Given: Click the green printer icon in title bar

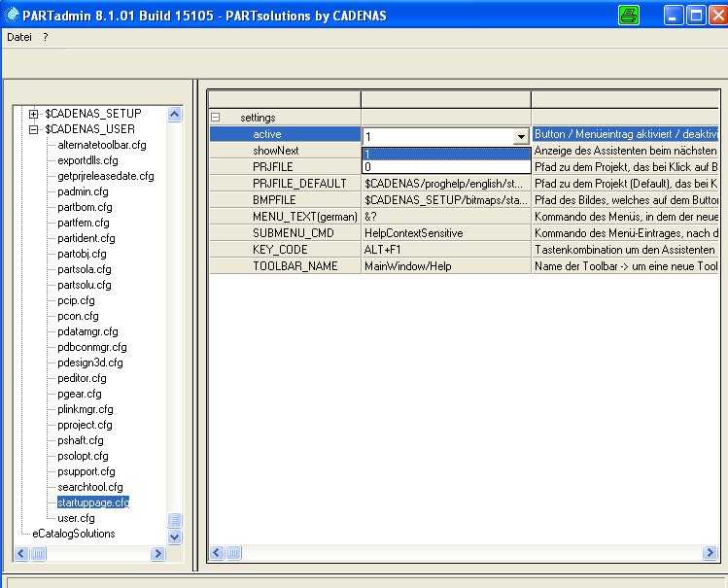Looking at the screenshot, I should [629, 16].
